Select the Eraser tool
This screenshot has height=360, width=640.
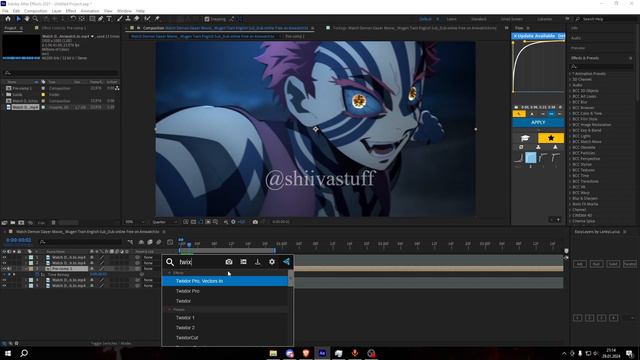tap(136, 19)
